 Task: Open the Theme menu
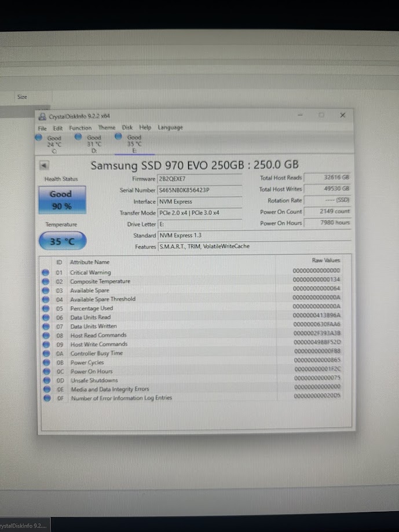click(107, 127)
